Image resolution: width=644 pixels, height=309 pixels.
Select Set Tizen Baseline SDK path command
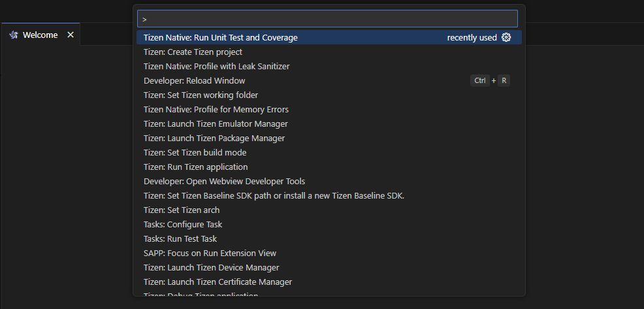[274, 196]
